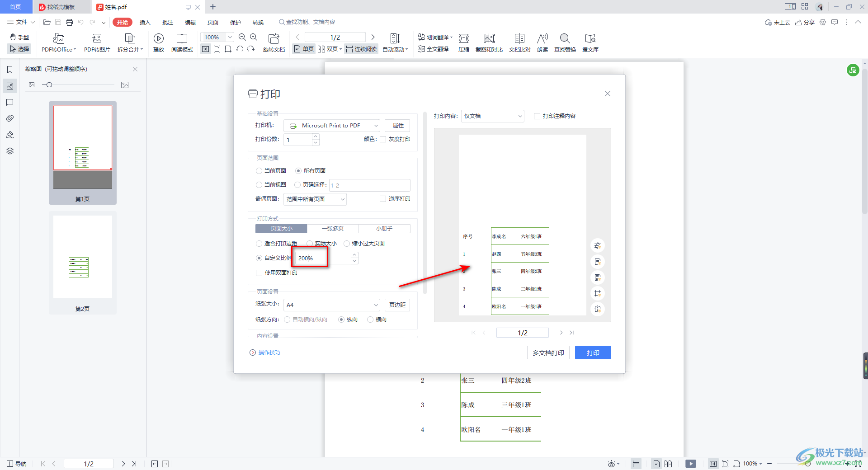Switch to the 保护 ribbon tab

click(x=236, y=22)
